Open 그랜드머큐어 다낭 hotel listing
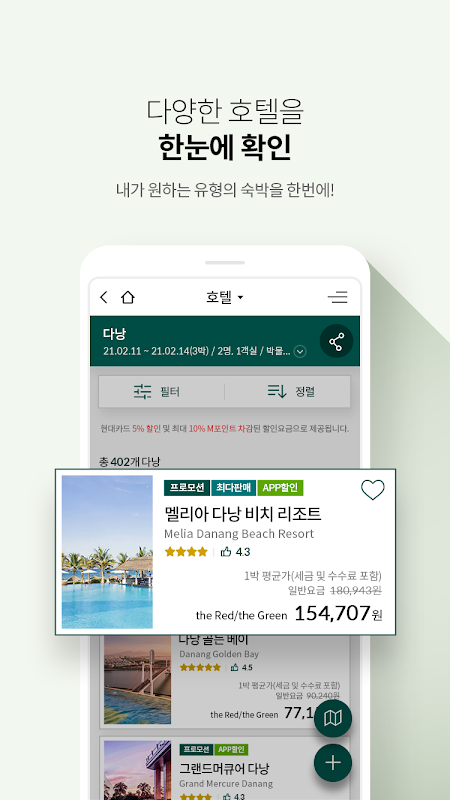450x800 pixels. click(x=224, y=768)
